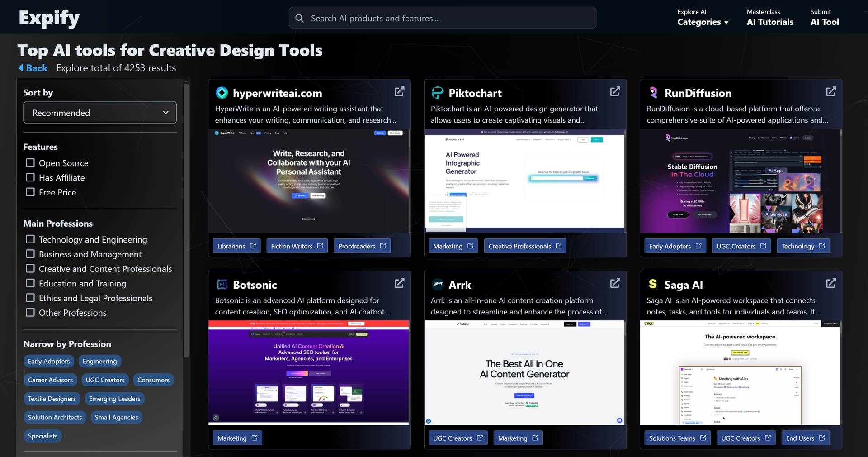Expand the Explore AI Categories menu

click(703, 17)
